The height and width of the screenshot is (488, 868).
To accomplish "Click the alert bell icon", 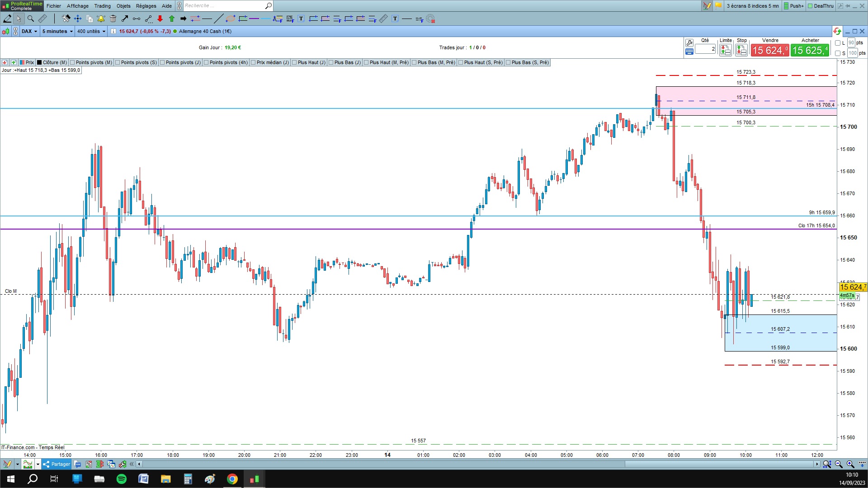I will 101,19.
